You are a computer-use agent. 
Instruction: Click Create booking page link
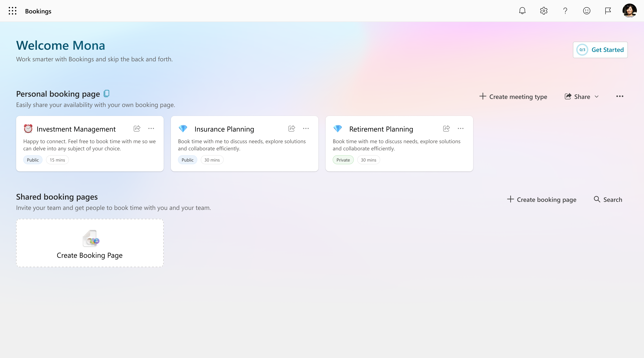pos(542,199)
